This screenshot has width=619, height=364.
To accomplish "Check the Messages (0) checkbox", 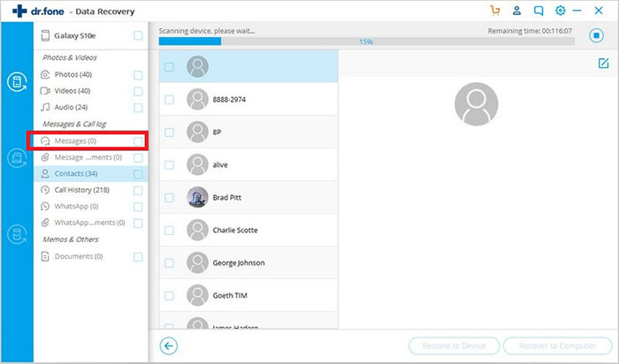I will click(138, 141).
